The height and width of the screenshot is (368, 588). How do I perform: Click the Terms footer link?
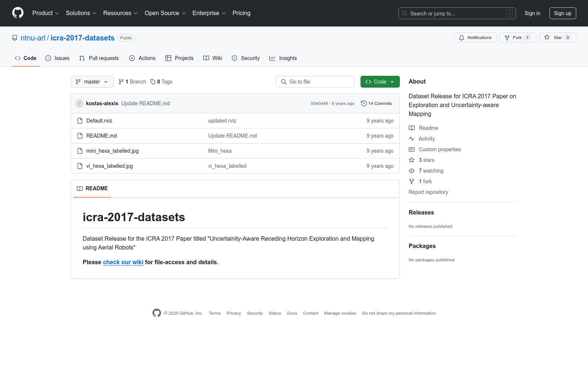(215, 313)
